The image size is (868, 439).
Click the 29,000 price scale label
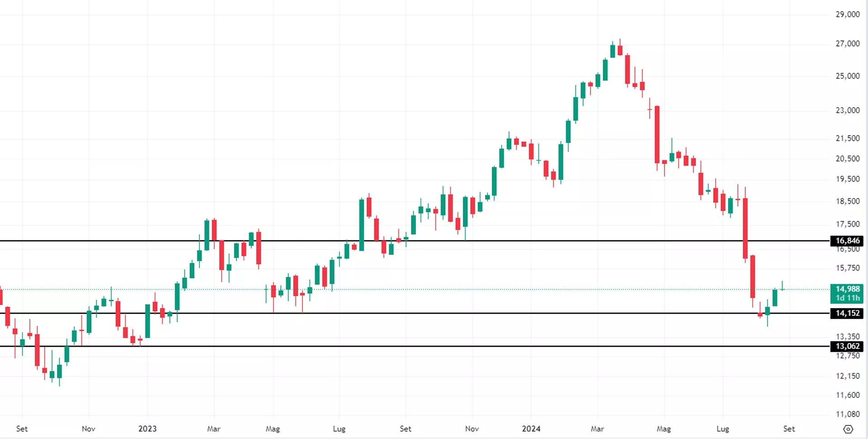[847, 14]
